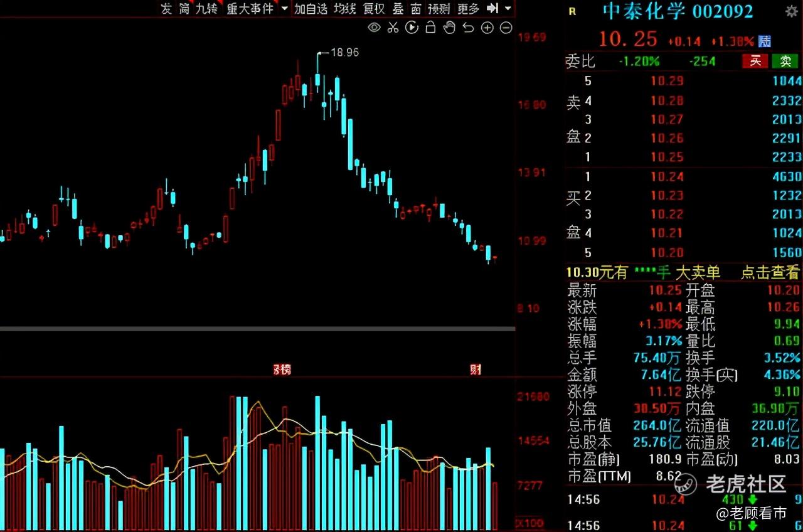Toggle chart visibility with the eye icon
This screenshot has height=532, width=803.
[374, 27]
